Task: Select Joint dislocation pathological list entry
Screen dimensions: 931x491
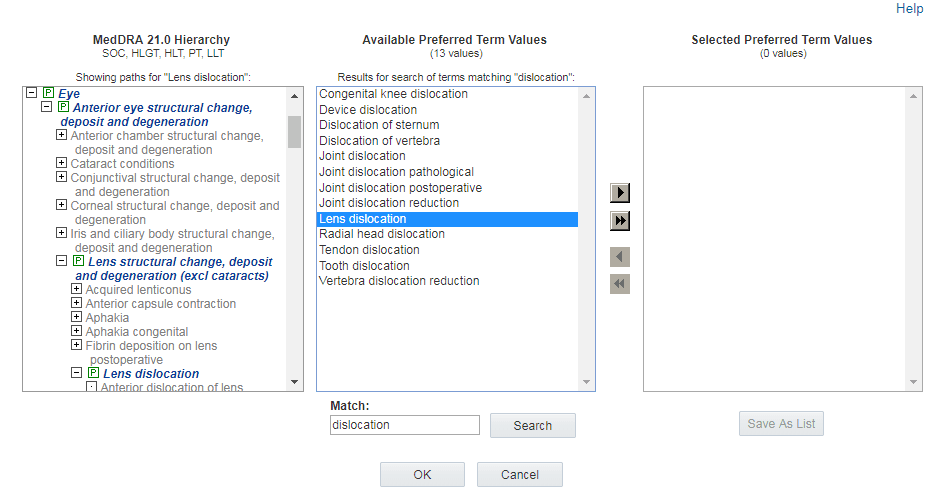Action: (396, 172)
